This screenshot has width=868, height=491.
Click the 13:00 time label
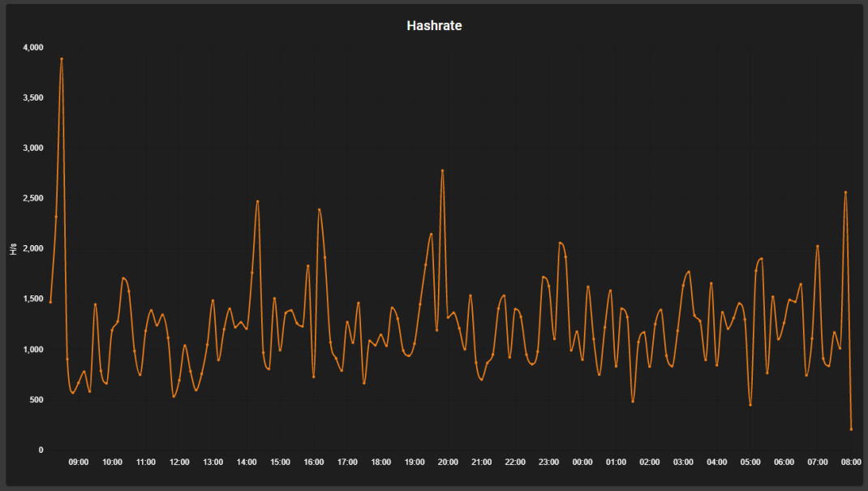213,463
